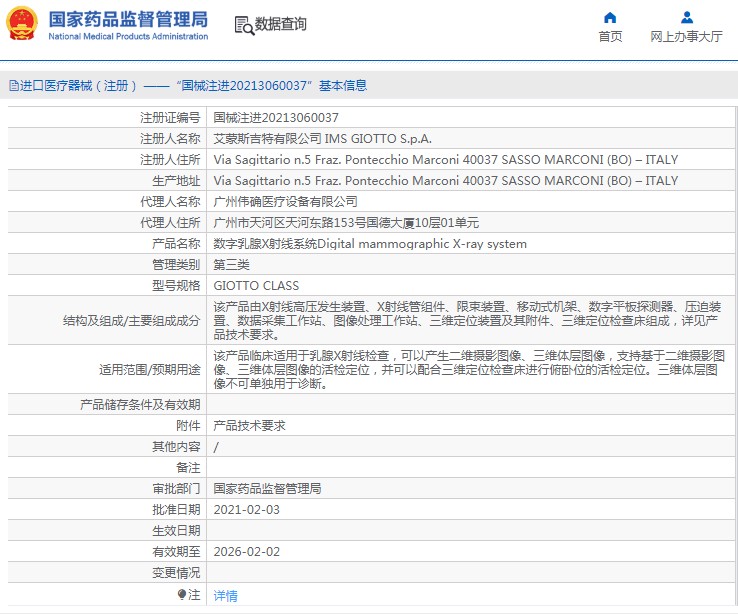Click the 数据查询 magnifier document icon
The image size is (738, 614).
pos(243,25)
